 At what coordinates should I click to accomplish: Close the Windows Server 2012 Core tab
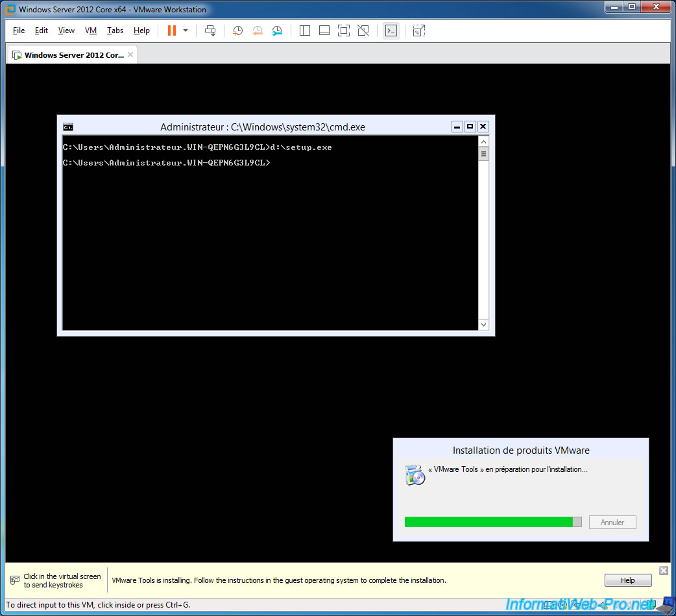point(130,55)
